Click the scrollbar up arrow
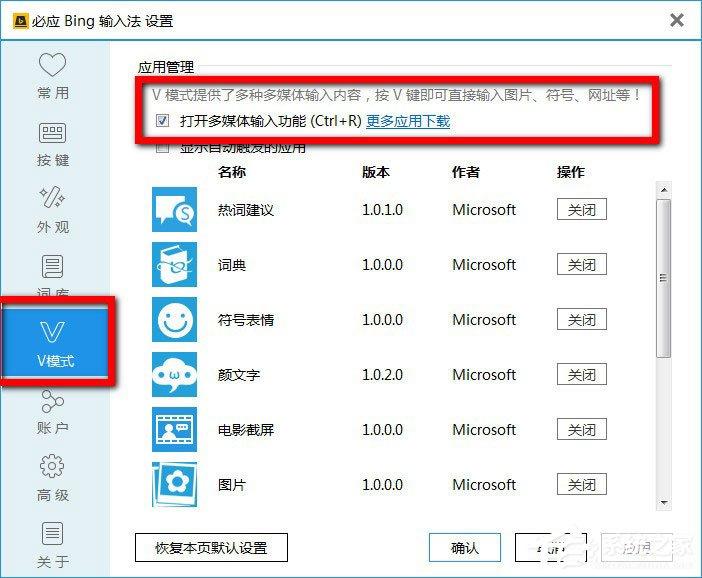This screenshot has height=578, width=702. pos(663,190)
